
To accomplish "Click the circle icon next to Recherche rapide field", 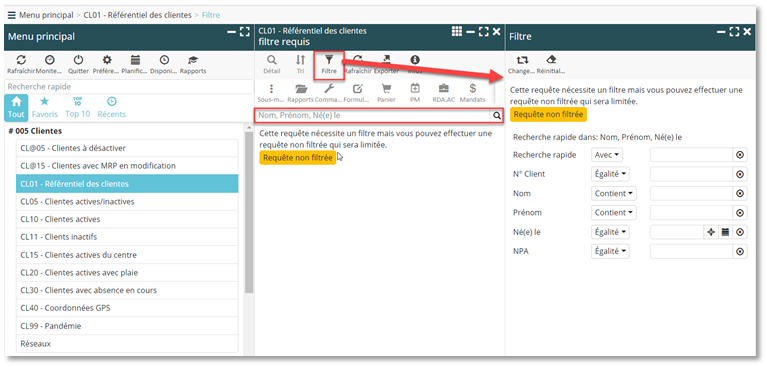I will coord(740,155).
